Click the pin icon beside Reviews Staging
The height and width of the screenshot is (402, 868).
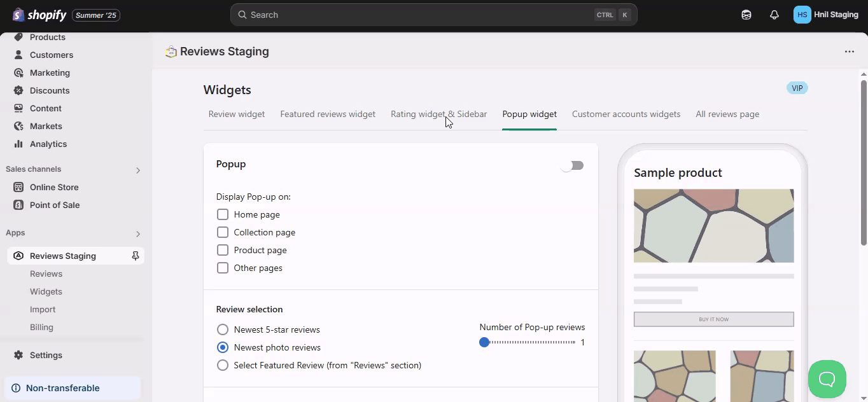135,256
